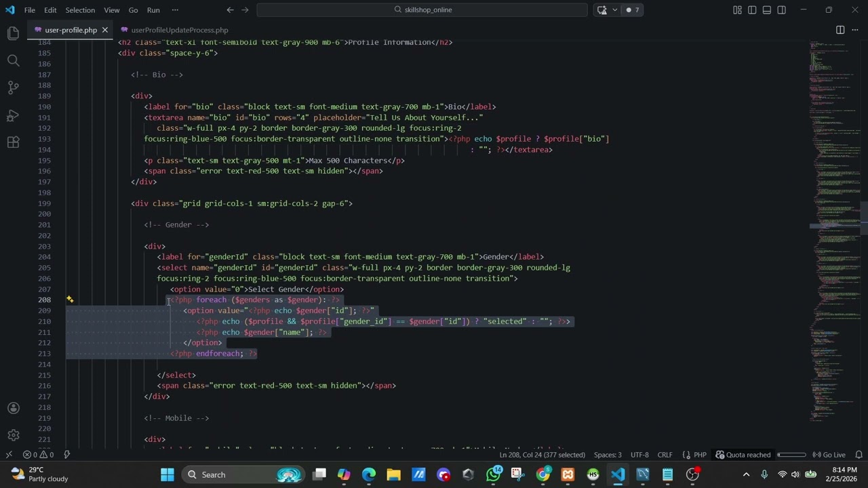Click the agent sessions indicator showing 7
868x488 pixels.
[x=633, y=9]
